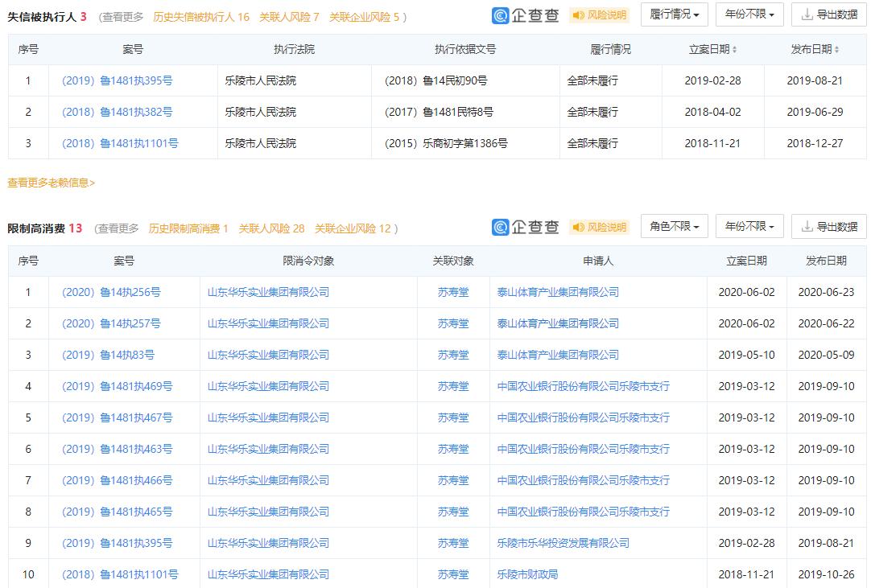View 关联人风险 28 link
Viewport: 871px width, 588px height.
coord(271,228)
